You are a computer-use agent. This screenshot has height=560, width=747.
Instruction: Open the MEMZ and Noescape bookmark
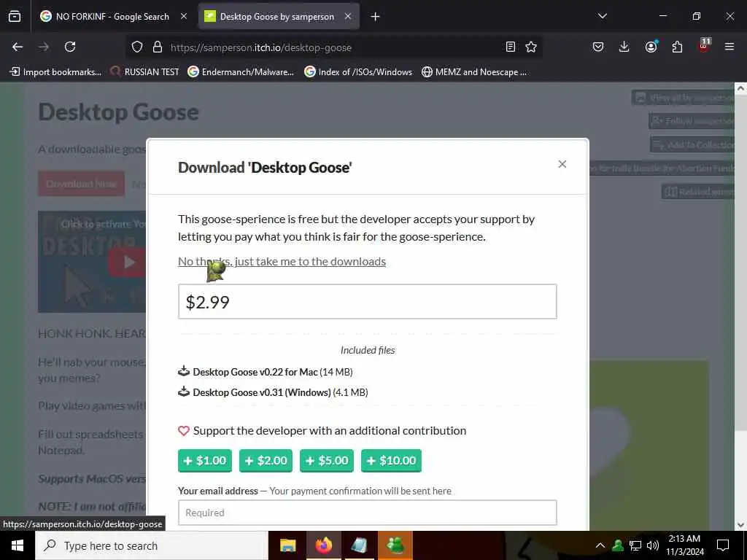[474, 72]
